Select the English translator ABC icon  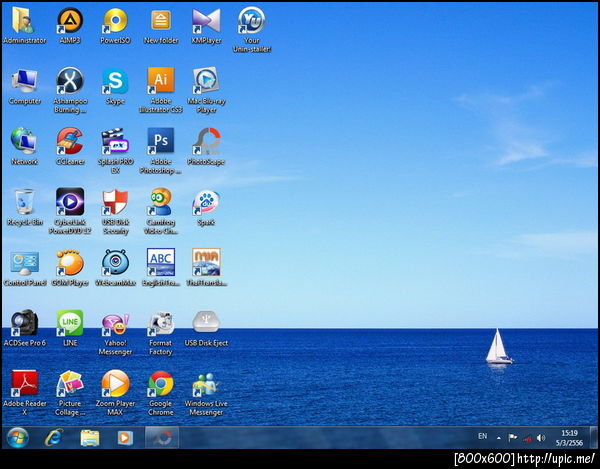tap(161, 262)
